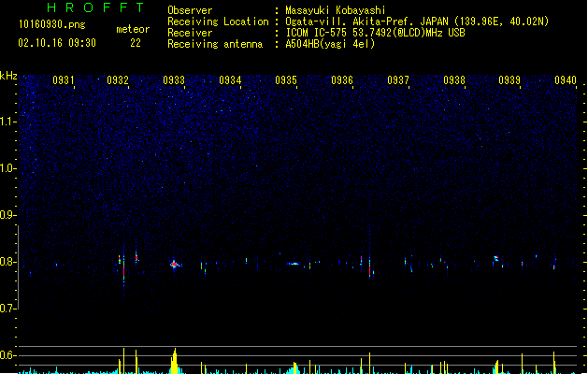Click the Observer label
Viewport: 588px width, 374px height.
click(190, 10)
